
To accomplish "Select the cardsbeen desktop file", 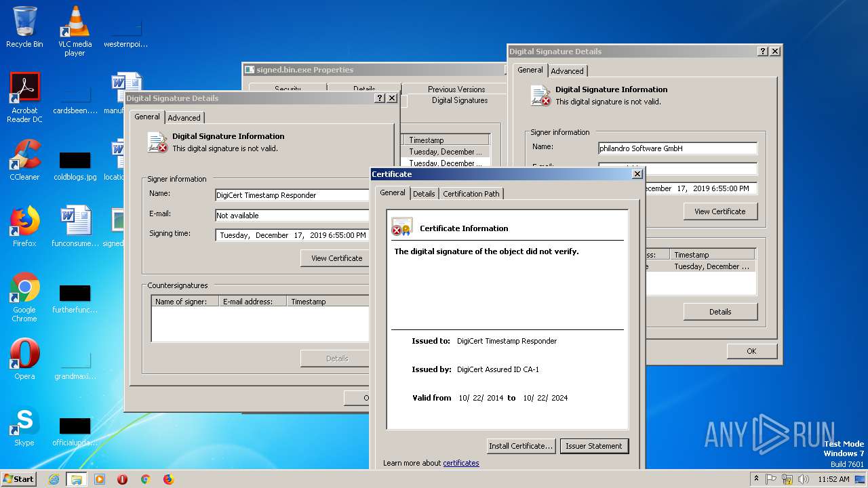I will [x=75, y=100].
